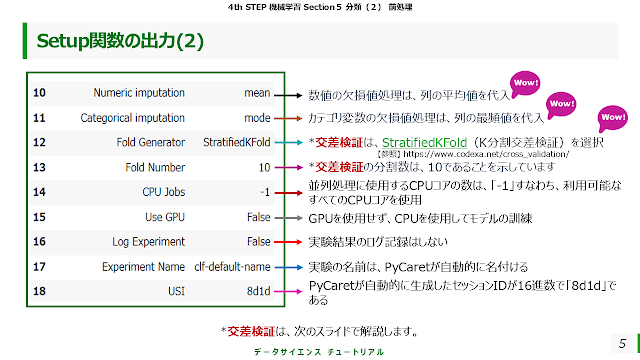
Task: Click row number 18 in the table
Action: pyautogui.click(x=39, y=291)
